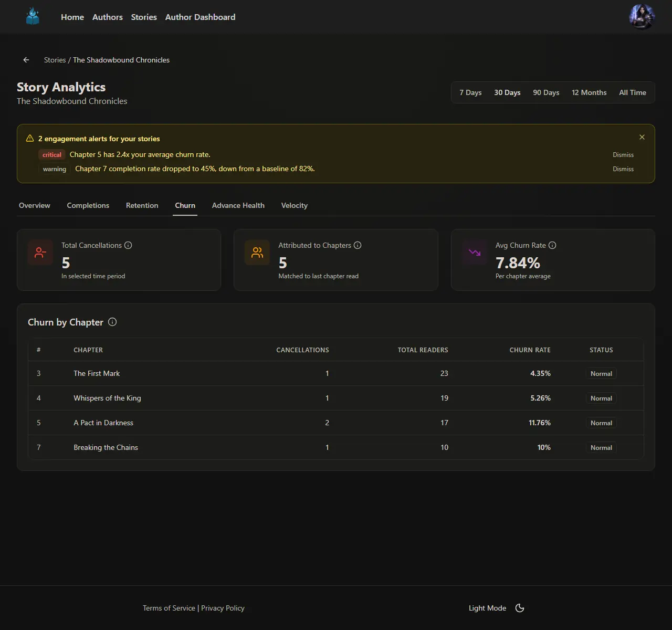Screen dimensions: 672x630
Task: Open the Privacy Policy link
Action: [x=223, y=608]
